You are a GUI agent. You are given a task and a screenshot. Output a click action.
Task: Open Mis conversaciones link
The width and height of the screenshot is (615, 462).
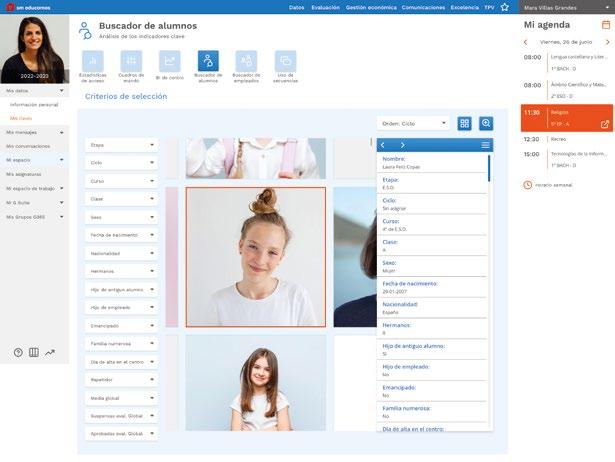(x=28, y=146)
